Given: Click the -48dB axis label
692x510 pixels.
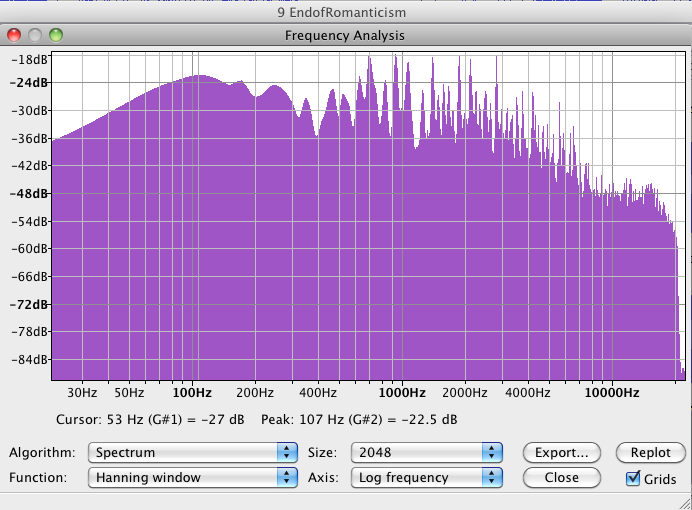Looking at the screenshot, I should click(x=29, y=194).
